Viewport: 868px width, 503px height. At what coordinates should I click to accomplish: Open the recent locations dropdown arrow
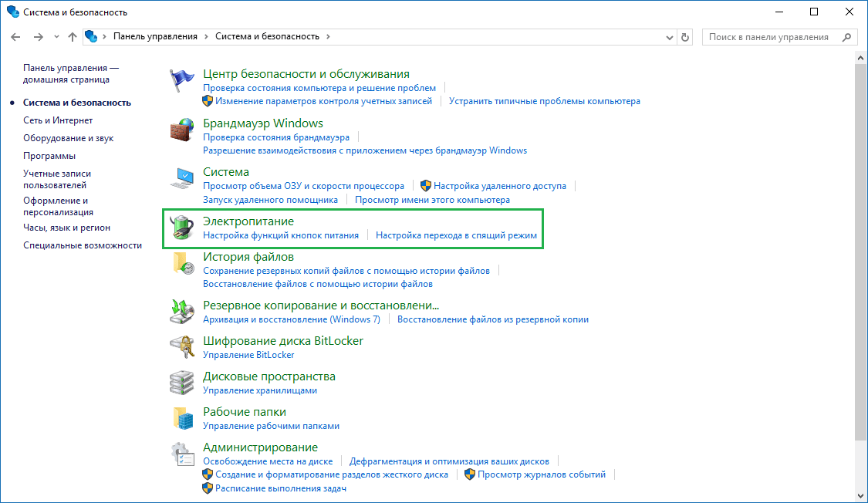point(56,37)
